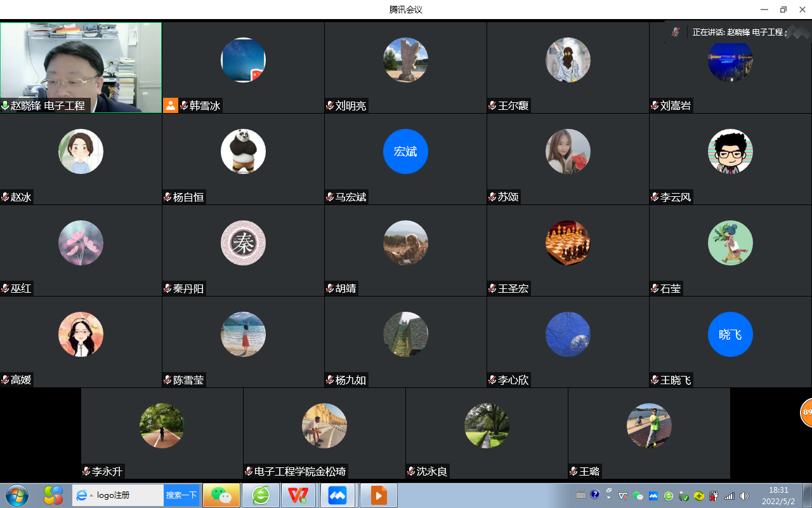Click the orange 89 floating badge
812x508 pixels.
(x=806, y=413)
